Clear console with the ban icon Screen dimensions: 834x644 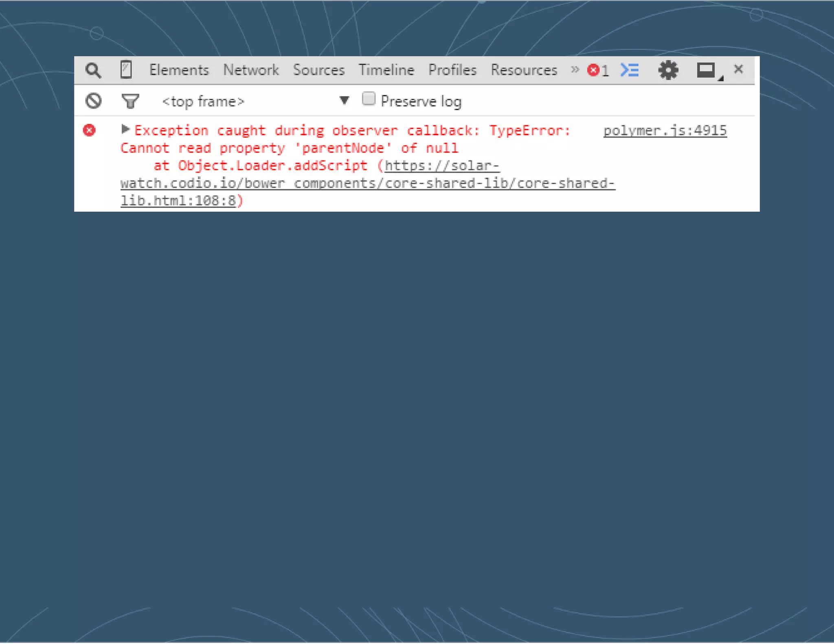point(93,101)
